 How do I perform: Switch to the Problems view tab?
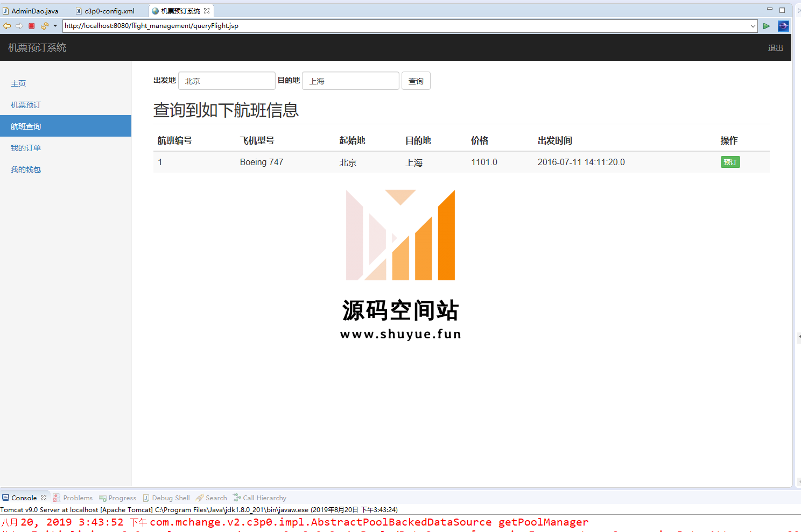[73, 498]
